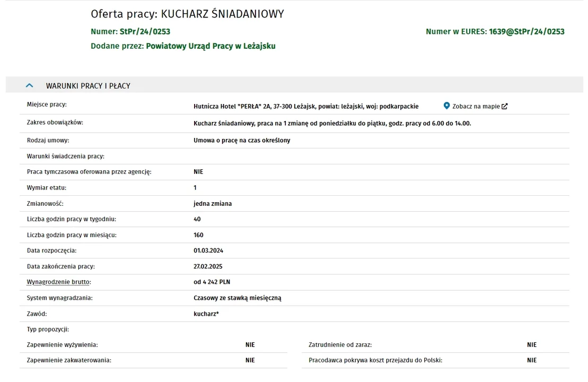Click the Zakres obowiązków label
This screenshot has height=382, width=588.
click(55, 123)
